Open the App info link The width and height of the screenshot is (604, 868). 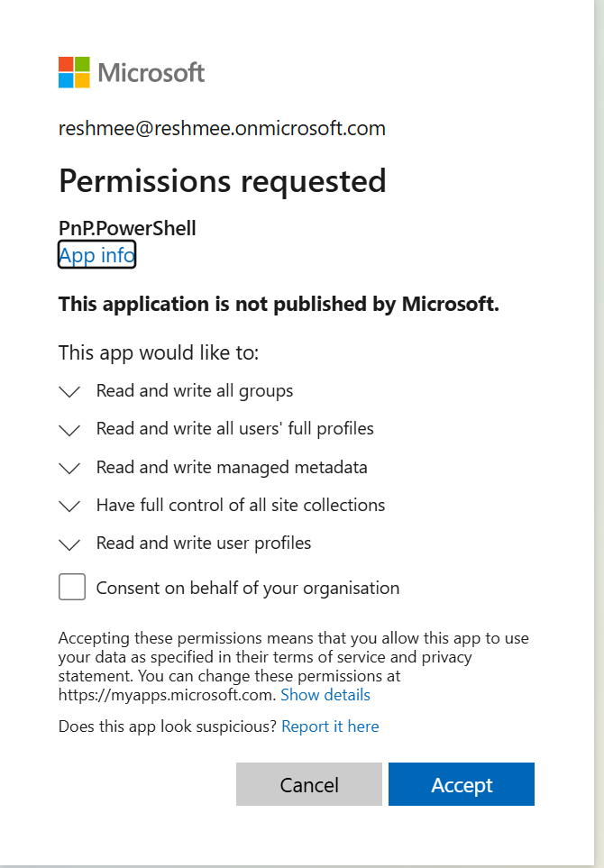(96, 256)
